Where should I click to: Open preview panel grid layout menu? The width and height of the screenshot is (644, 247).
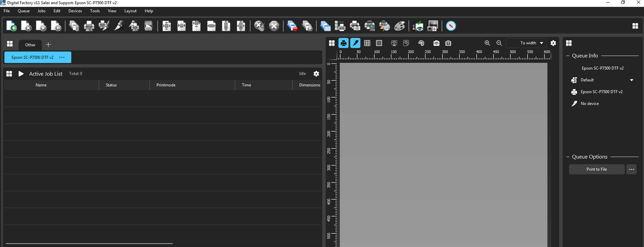coord(332,43)
